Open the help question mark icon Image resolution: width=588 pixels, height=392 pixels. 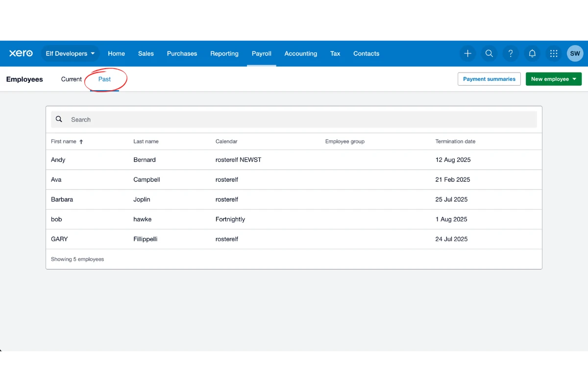(x=511, y=53)
